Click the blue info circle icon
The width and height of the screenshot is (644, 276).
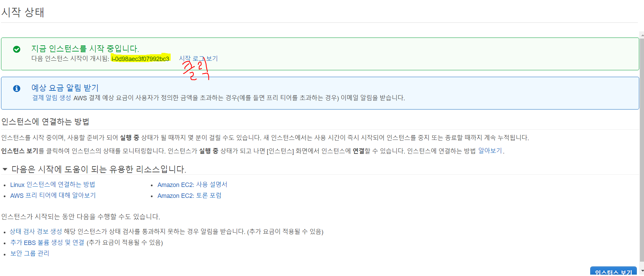17,88
